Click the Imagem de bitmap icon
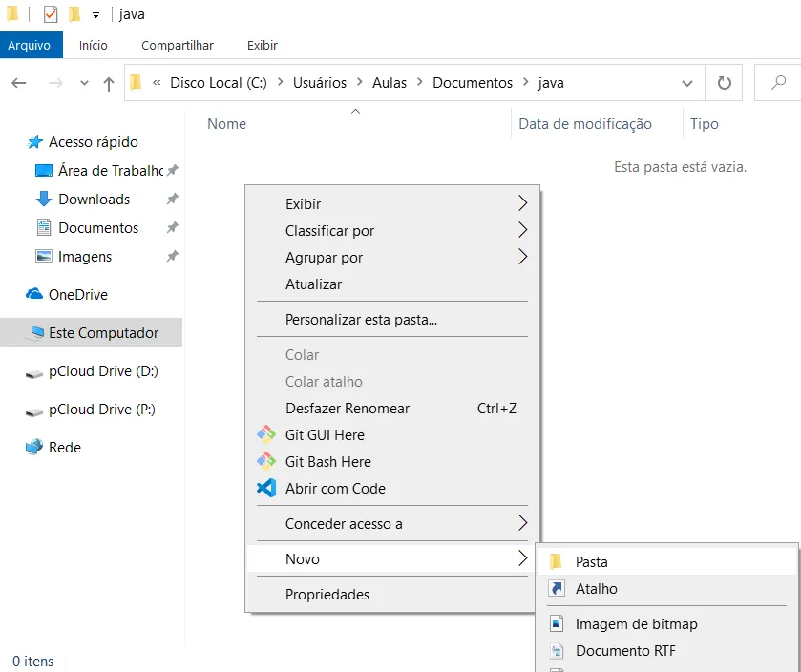 coord(557,623)
